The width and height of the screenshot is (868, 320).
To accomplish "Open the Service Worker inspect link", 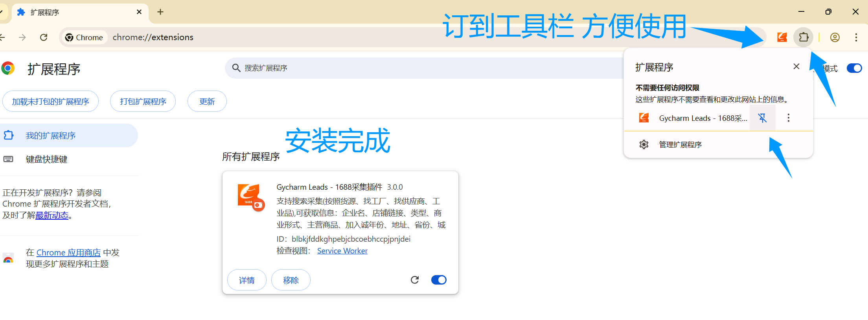I will click(342, 251).
